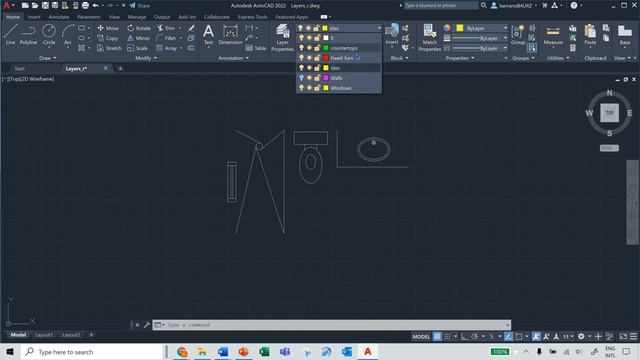
Task: Click the command line input field
Action: 335,325
